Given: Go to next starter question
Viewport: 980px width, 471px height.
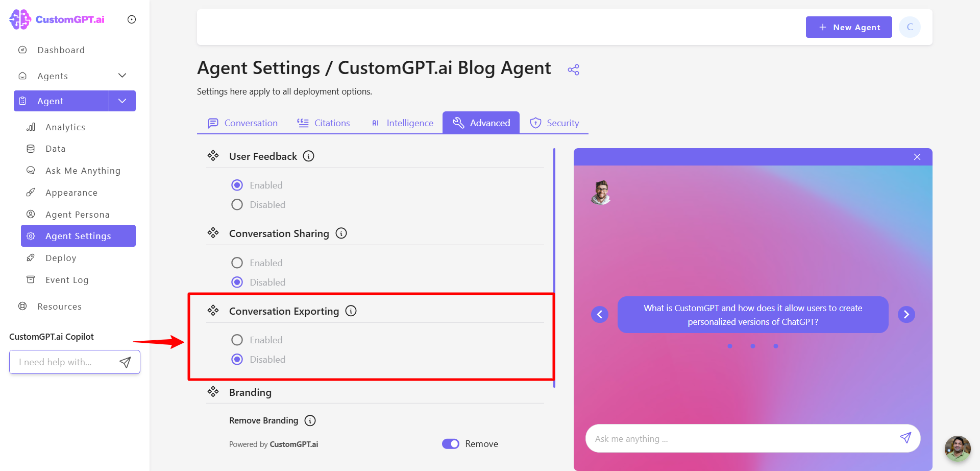Looking at the screenshot, I should coord(906,314).
